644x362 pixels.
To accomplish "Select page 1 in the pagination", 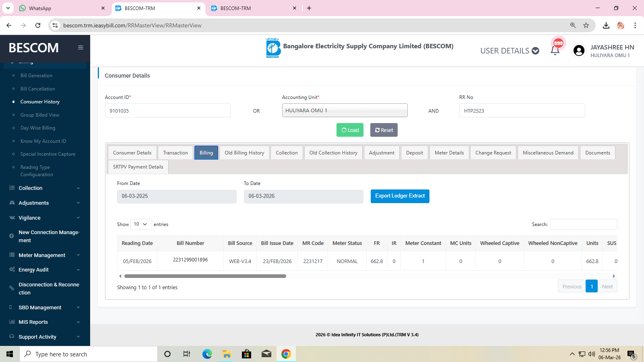I will [x=592, y=286].
